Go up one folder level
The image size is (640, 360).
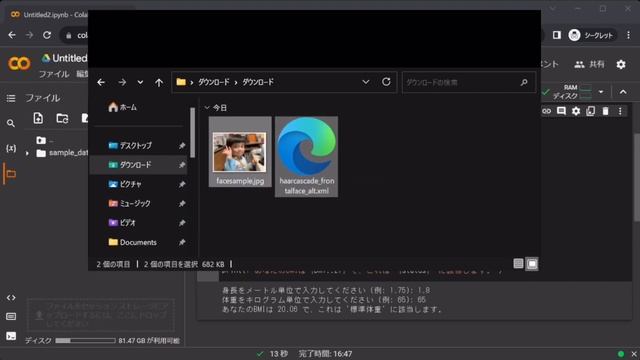point(159,82)
